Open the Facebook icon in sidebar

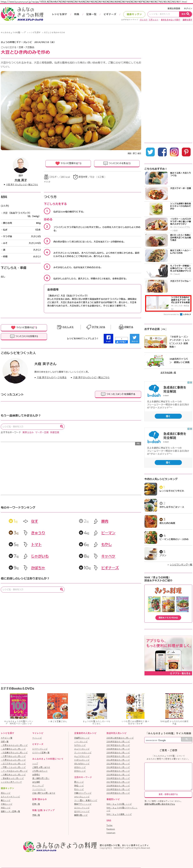[162, 152]
